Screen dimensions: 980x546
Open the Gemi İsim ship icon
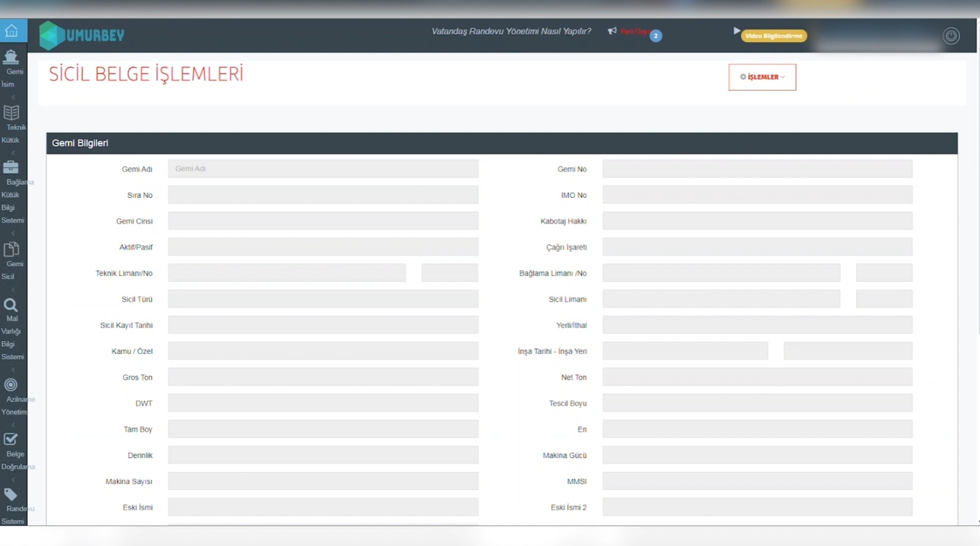pyautogui.click(x=11, y=58)
